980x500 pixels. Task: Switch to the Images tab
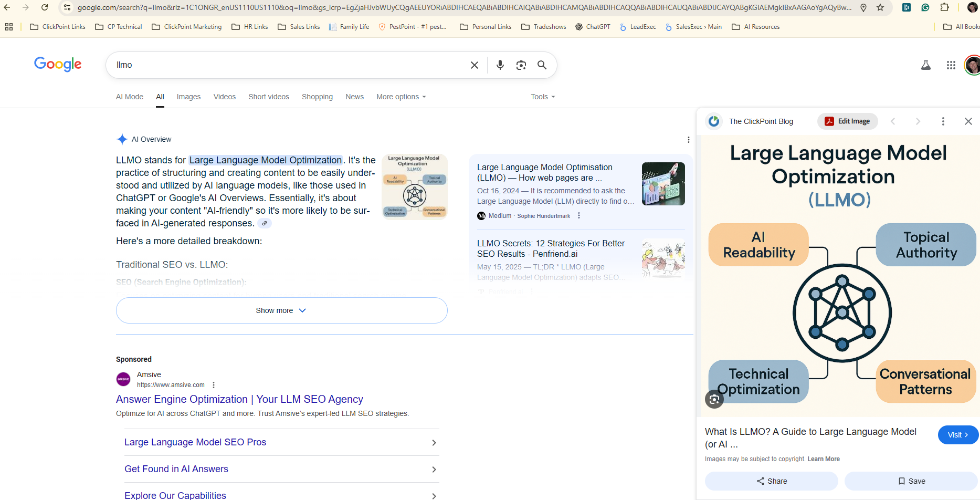coord(189,97)
